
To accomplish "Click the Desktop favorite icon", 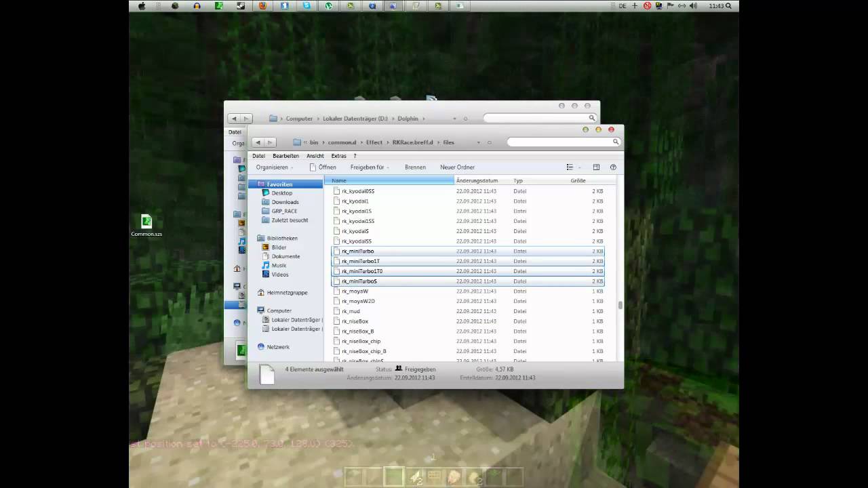I will click(x=266, y=192).
